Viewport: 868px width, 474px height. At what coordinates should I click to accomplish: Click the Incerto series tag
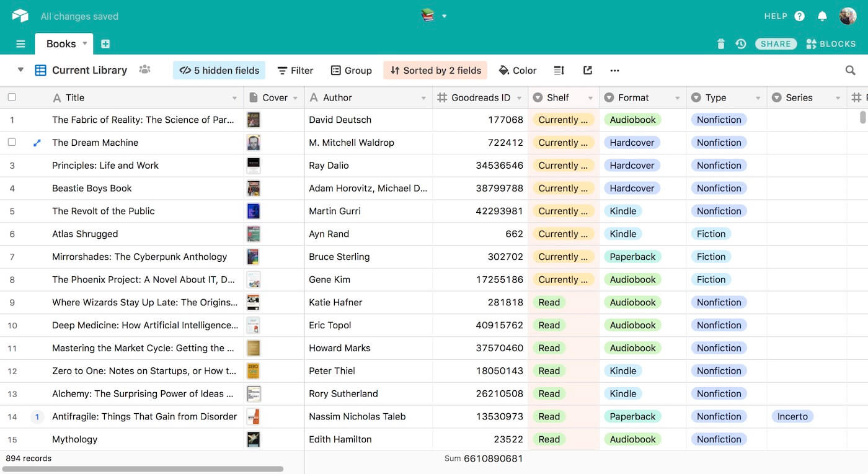(792, 416)
